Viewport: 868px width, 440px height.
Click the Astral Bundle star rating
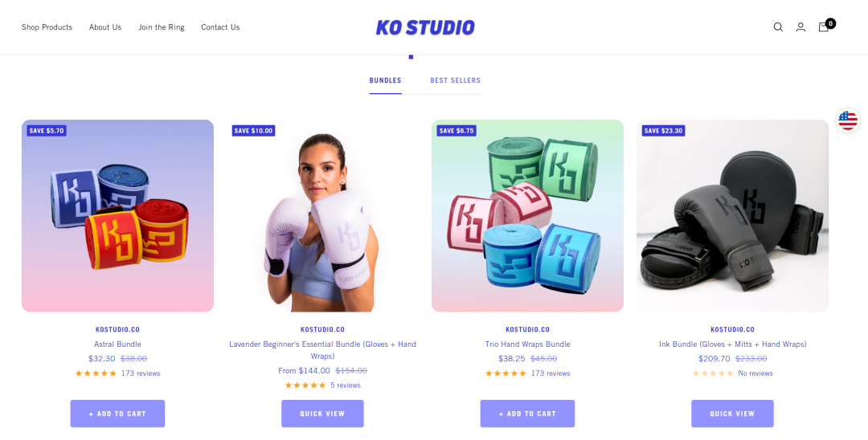click(x=96, y=373)
